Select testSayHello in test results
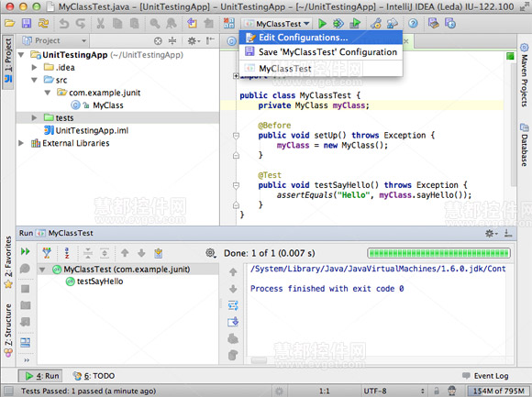This screenshot has width=532, height=397. coord(94,281)
